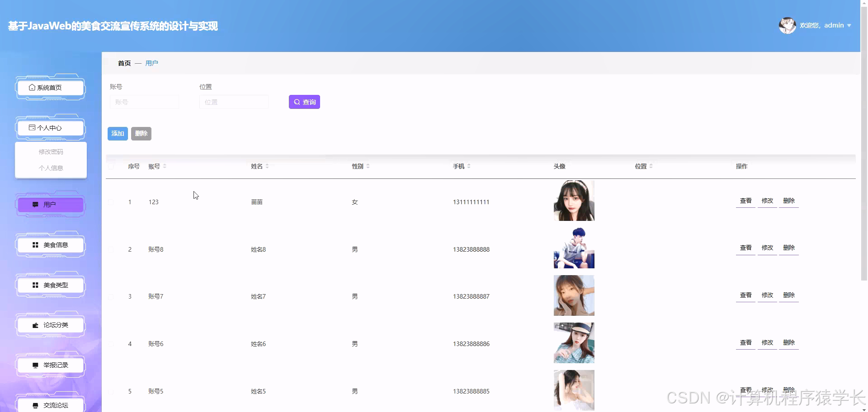Check the row checkbox for 账号 123
Image resolution: width=868 pixels, height=412 pixels.
[x=111, y=202]
